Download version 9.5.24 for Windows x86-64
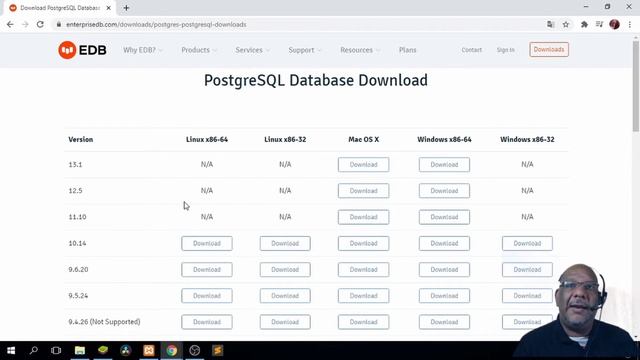This screenshot has height=360, width=640. tap(444, 296)
